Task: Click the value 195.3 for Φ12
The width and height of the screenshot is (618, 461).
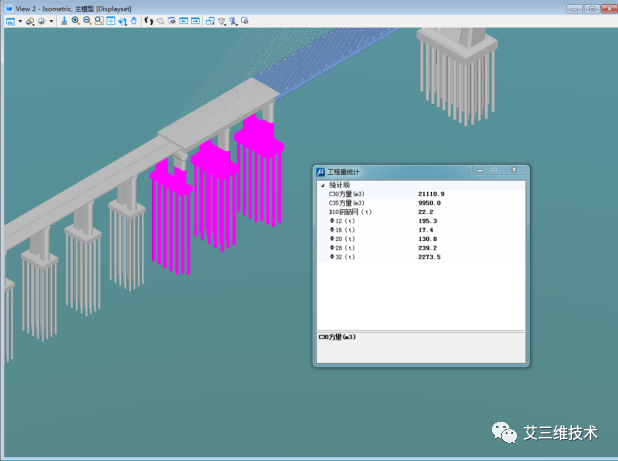Action: pyautogui.click(x=429, y=221)
